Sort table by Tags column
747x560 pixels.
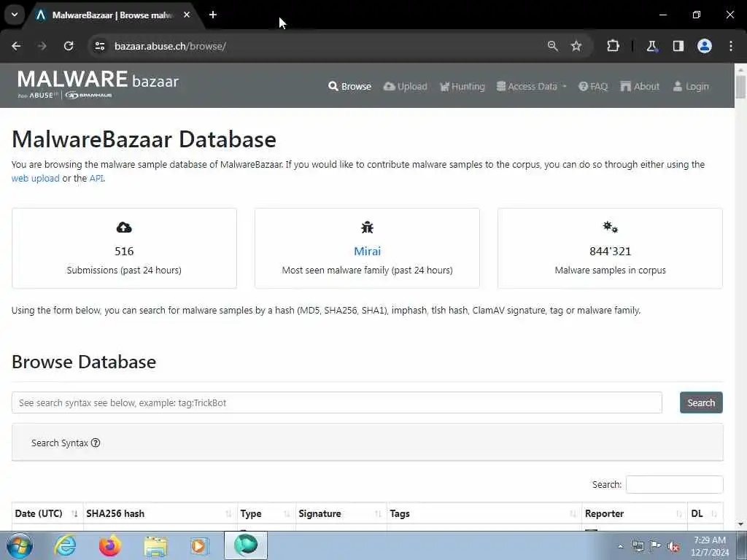[484, 513]
